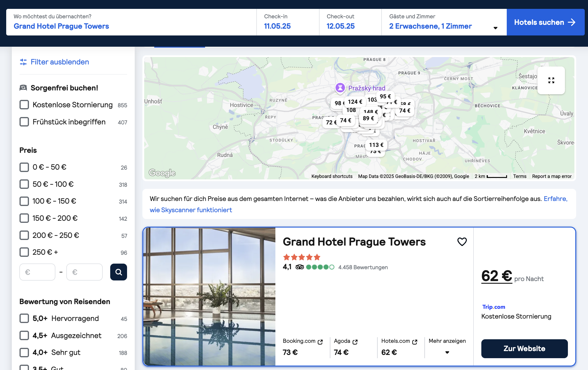Image resolution: width=588 pixels, height=370 pixels.
Task: Check the 4,5+ Ausgezeichnet rating filter
Action: [x=24, y=335]
